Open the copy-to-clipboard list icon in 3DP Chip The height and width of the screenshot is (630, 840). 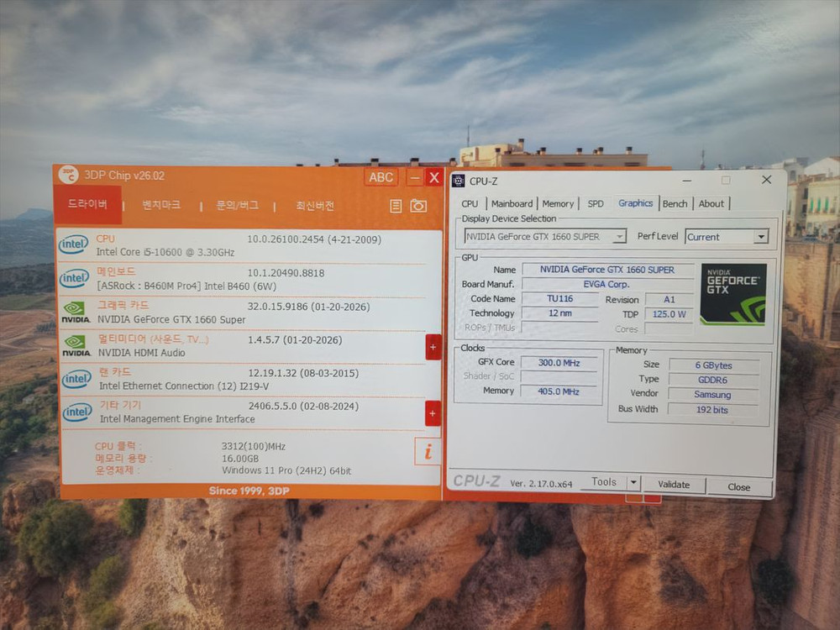(x=396, y=207)
